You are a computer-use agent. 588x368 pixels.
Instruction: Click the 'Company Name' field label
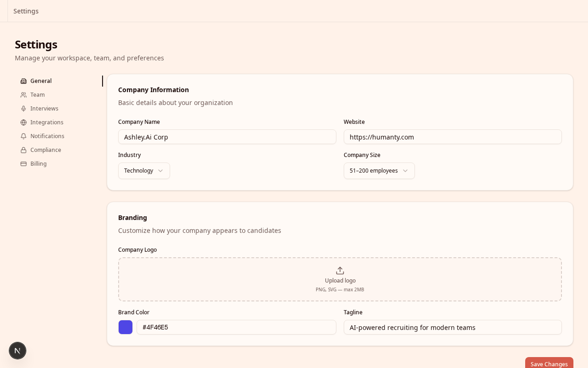(x=139, y=122)
